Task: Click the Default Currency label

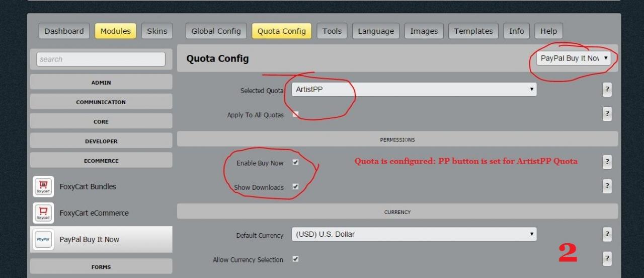Action: (x=260, y=235)
